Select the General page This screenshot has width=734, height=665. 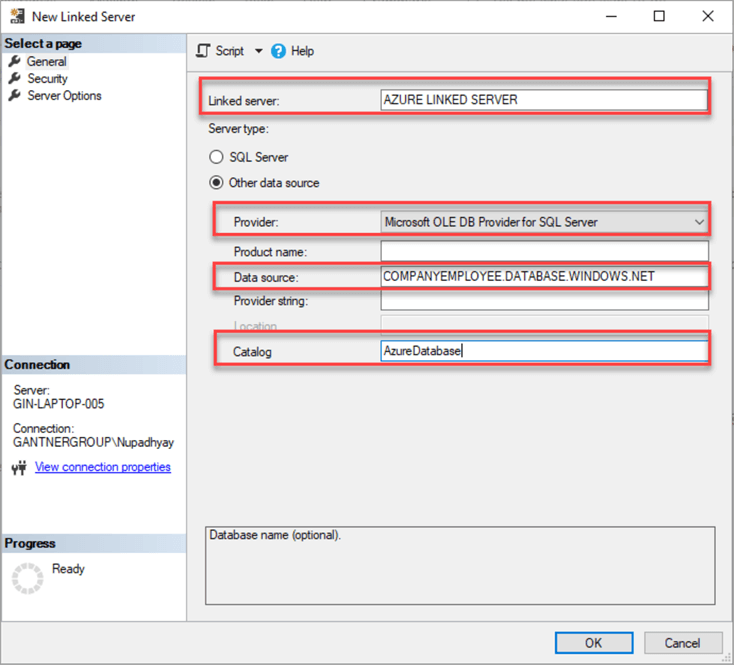click(x=46, y=61)
